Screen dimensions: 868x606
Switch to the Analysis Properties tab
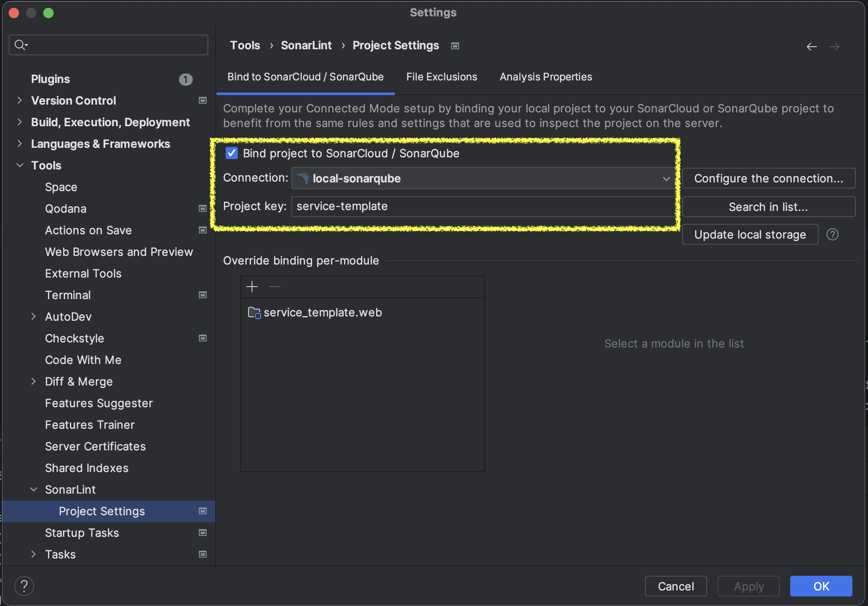[546, 77]
